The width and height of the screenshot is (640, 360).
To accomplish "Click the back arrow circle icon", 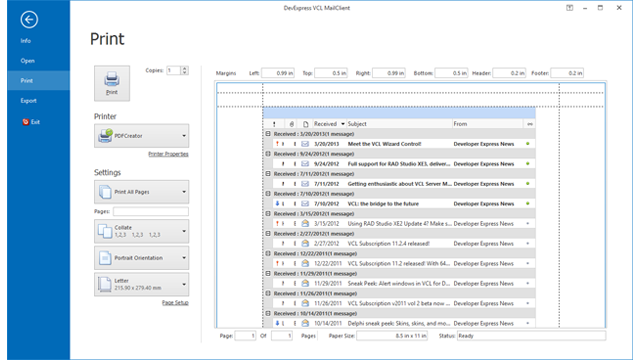I will [x=29, y=19].
